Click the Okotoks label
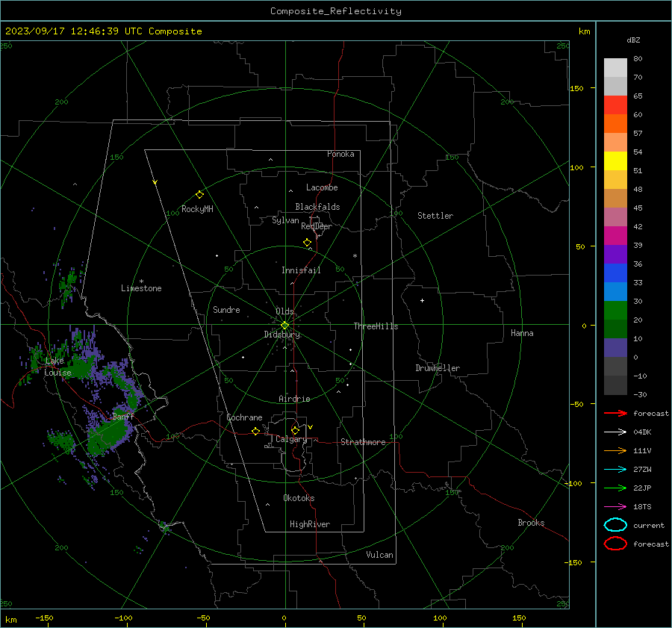Screen dimensions: 672x628 pos(299,498)
